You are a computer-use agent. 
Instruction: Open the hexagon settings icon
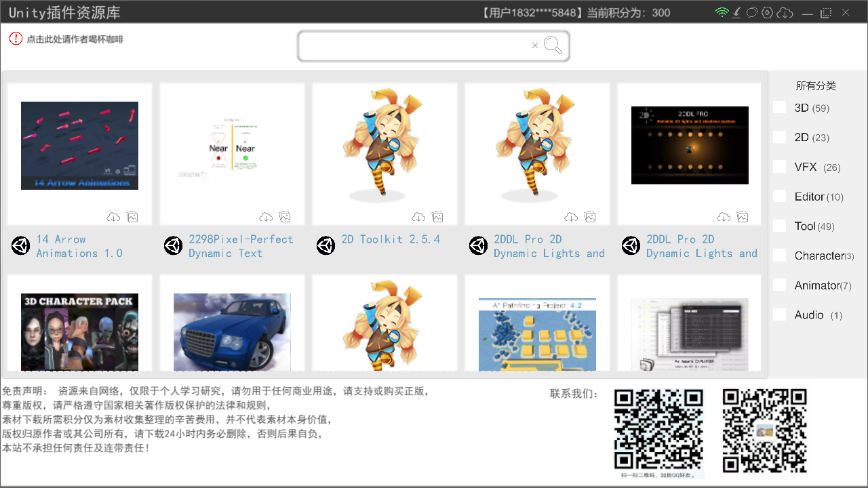(768, 12)
